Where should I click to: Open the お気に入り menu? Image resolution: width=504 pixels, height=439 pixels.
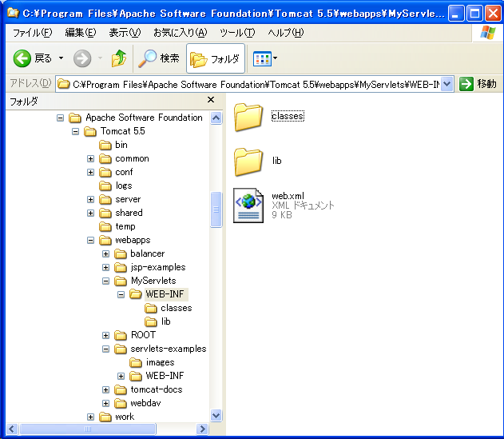tap(180, 33)
